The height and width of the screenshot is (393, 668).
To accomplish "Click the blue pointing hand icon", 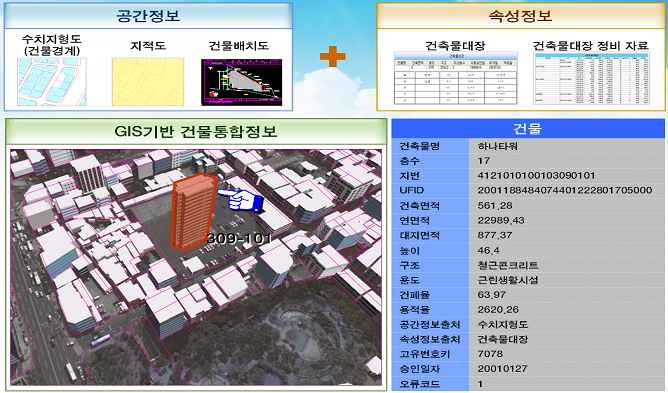I will [240, 200].
